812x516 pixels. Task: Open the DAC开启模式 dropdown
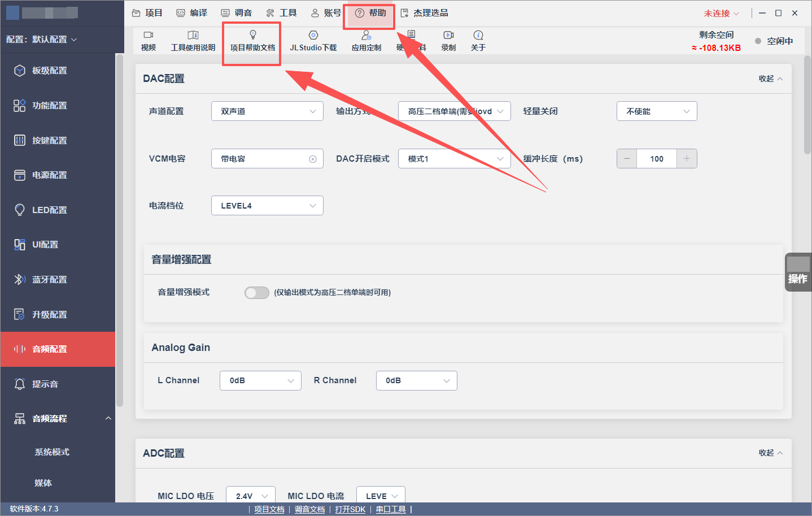pos(455,159)
